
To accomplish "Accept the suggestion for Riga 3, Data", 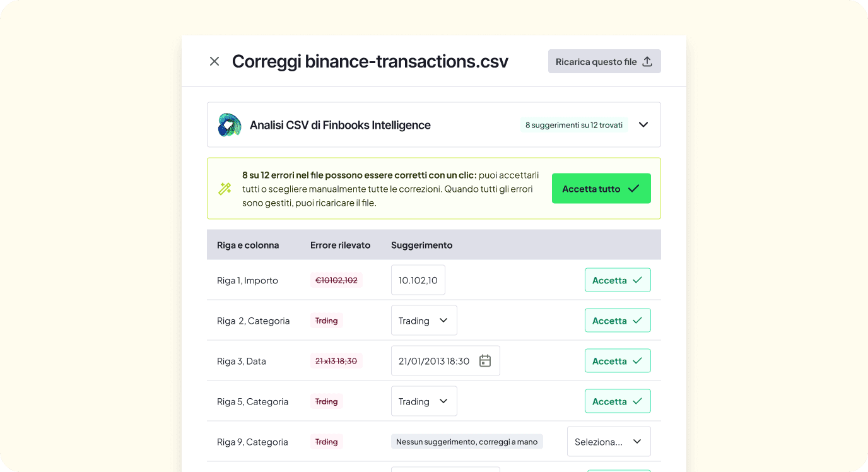I will coord(618,361).
